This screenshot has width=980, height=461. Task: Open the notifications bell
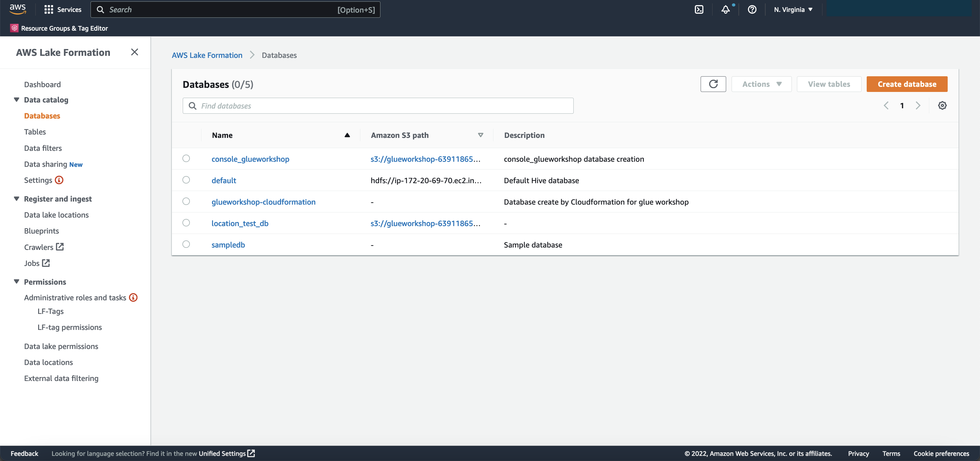coord(725,10)
